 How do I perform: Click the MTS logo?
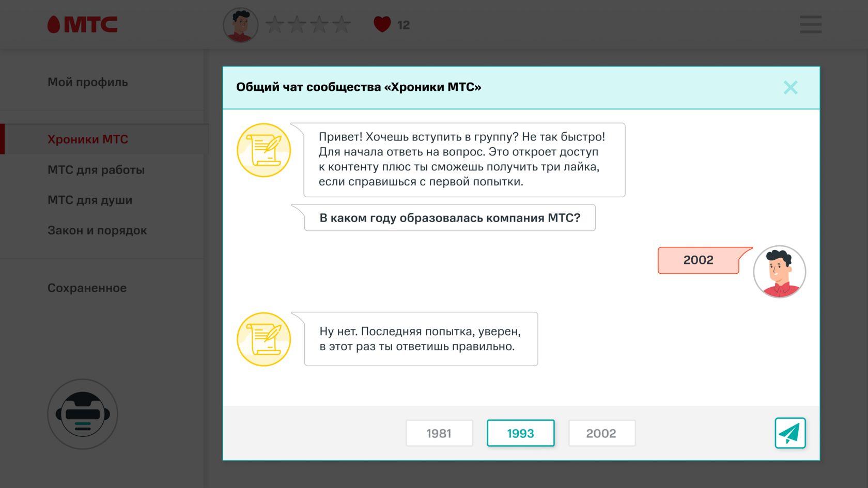(83, 24)
